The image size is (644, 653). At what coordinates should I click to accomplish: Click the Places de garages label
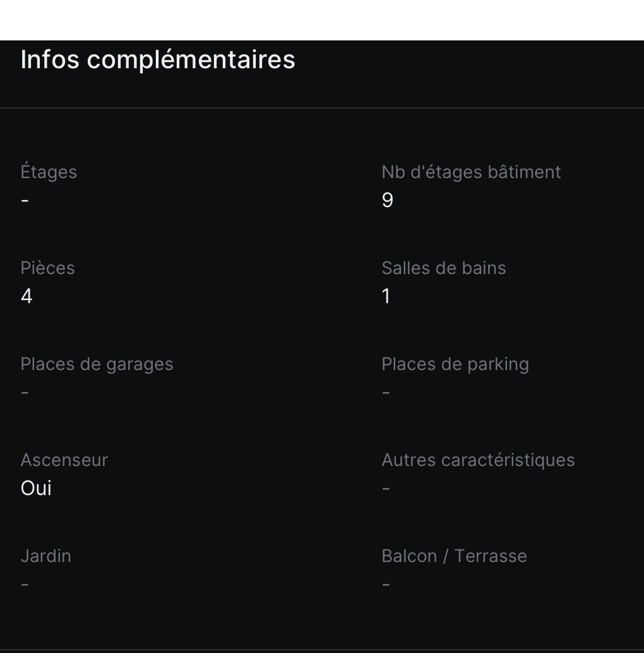(97, 364)
